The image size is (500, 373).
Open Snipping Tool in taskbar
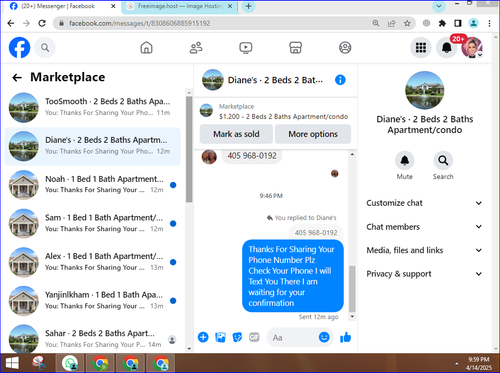pyautogui.click(x=39, y=363)
